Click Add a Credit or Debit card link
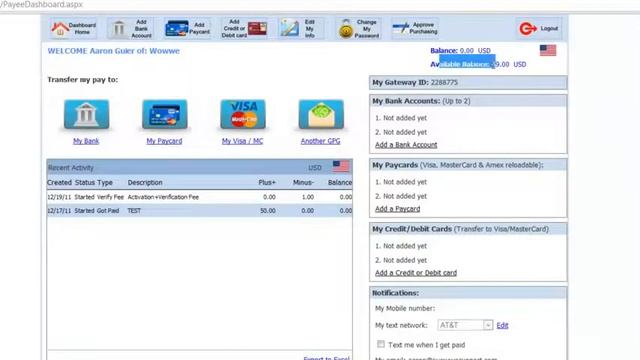The width and height of the screenshot is (640, 360). 416,273
